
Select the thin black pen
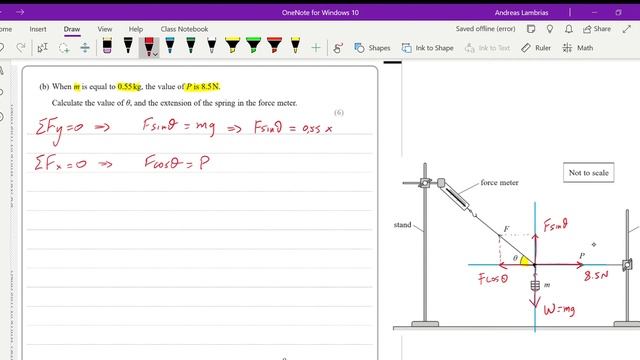coord(211,46)
